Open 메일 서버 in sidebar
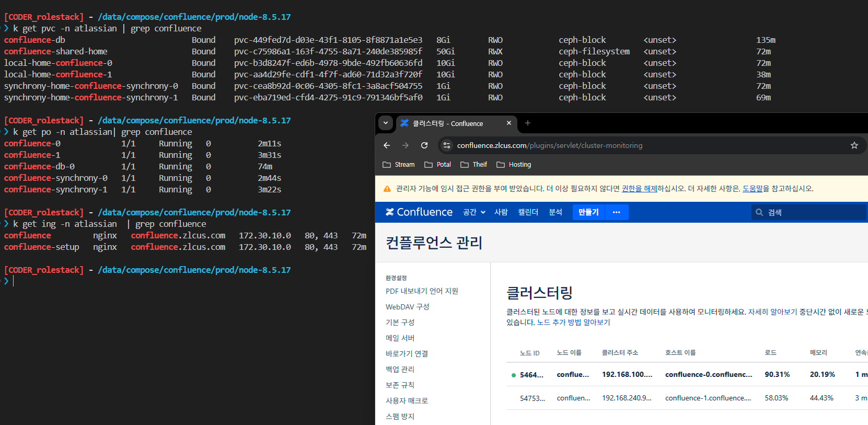The width and height of the screenshot is (868, 425). (400, 338)
